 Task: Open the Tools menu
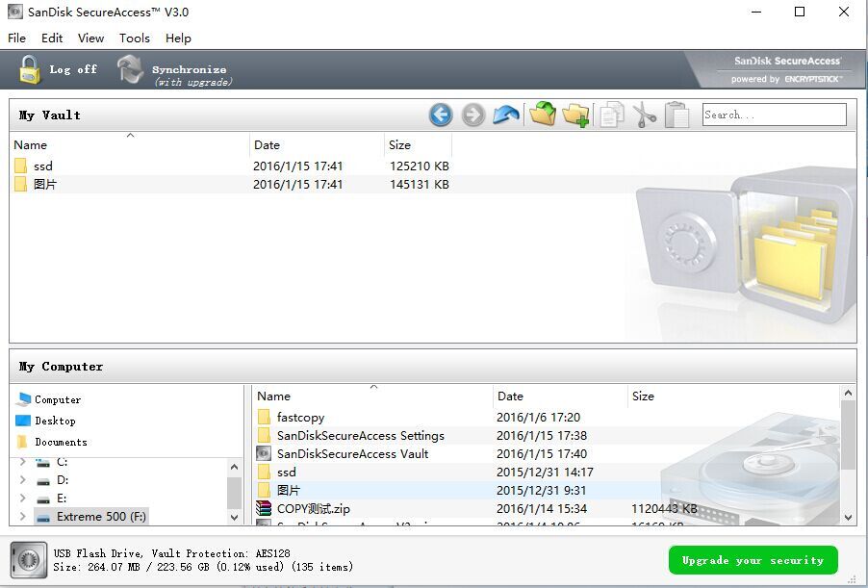[x=135, y=38]
